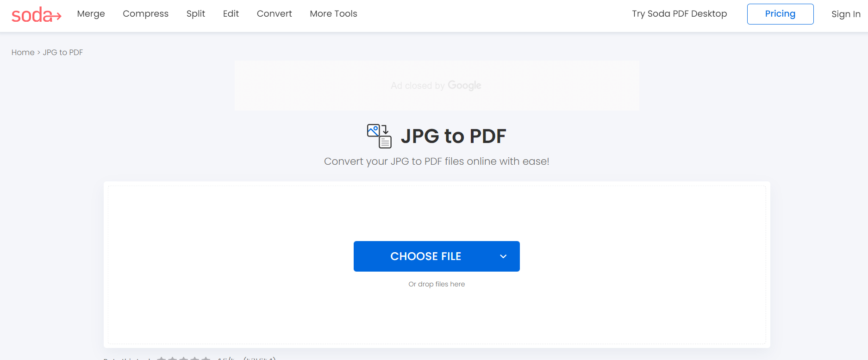Screen dimensions: 868x360
Task: Click Sign In
Action: click(x=846, y=14)
